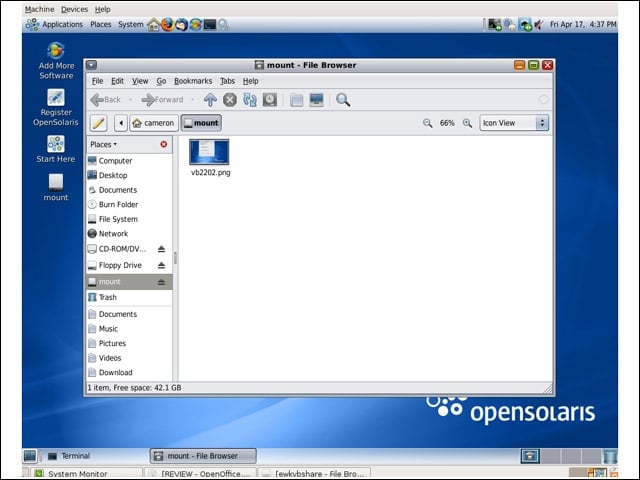Open the File menu
The height and width of the screenshot is (480, 640).
click(x=97, y=81)
